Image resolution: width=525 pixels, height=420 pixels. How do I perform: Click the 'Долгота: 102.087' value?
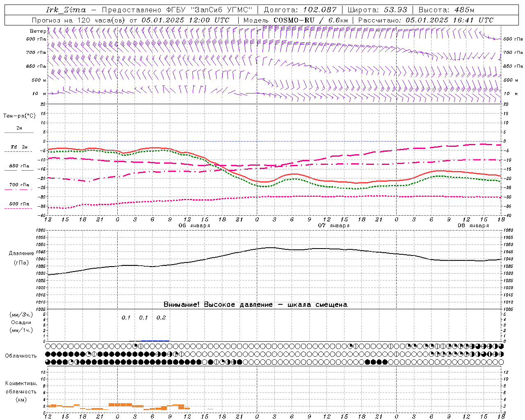(x=300, y=10)
